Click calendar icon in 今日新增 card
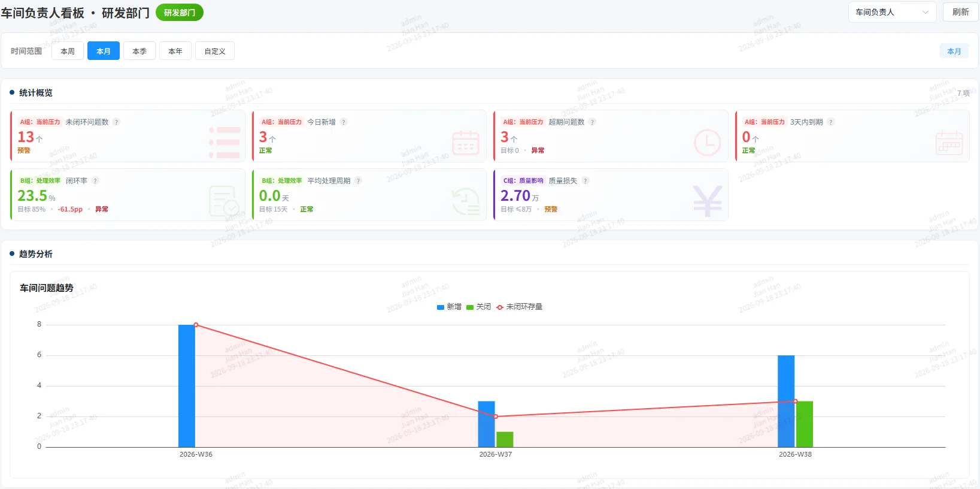Viewport: 980px width, 489px height. (466, 143)
